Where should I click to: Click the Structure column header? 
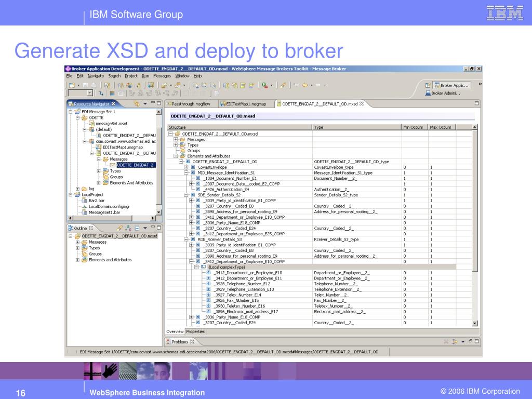(240, 127)
